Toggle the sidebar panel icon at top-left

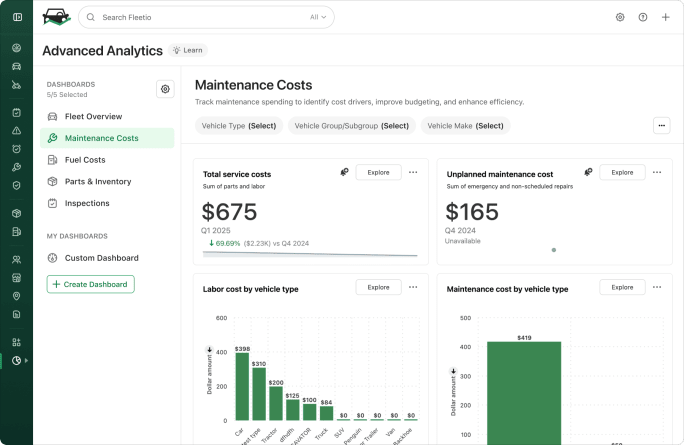(17, 17)
